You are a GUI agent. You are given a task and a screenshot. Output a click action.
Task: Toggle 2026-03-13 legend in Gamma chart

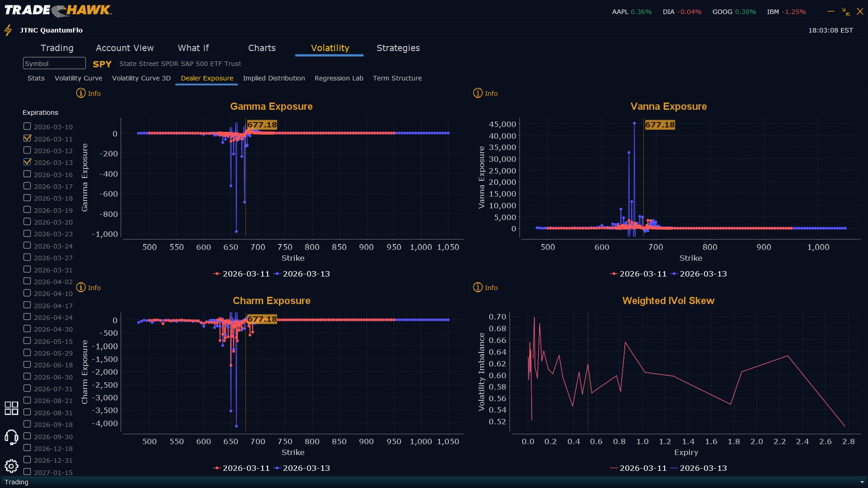click(302, 274)
